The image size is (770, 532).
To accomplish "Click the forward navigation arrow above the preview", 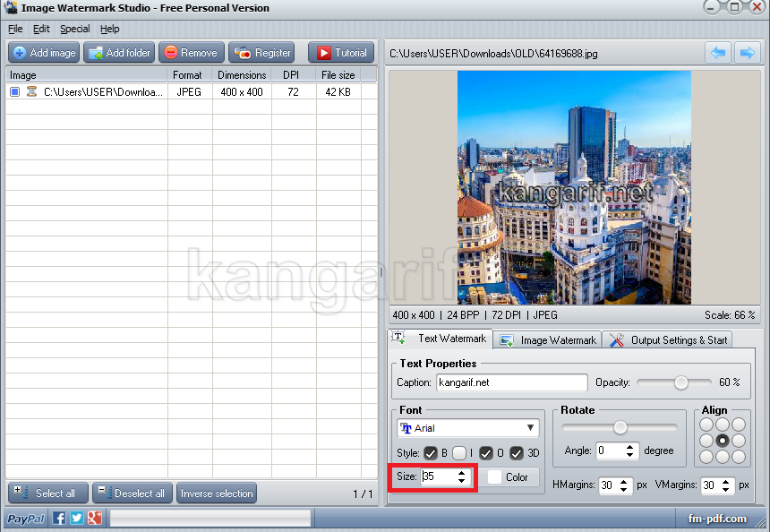I will point(749,53).
